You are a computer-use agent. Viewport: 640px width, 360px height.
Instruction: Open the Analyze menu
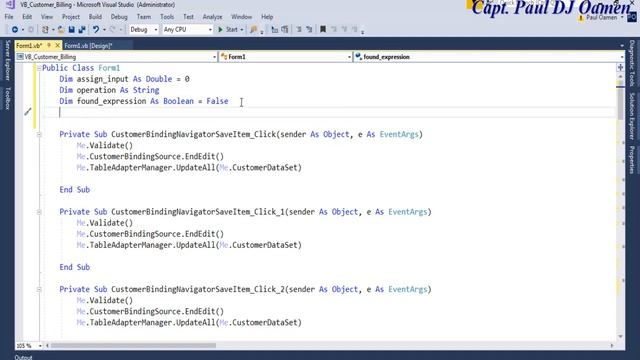tap(212, 17)
